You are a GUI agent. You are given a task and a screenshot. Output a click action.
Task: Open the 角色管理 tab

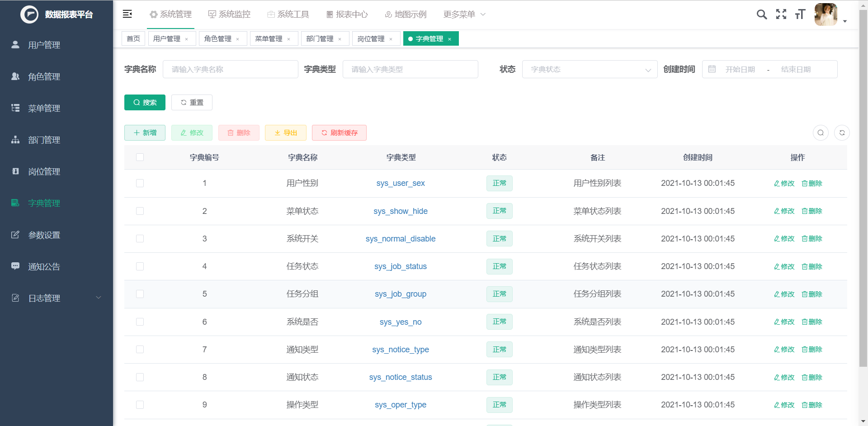point(219,38)
